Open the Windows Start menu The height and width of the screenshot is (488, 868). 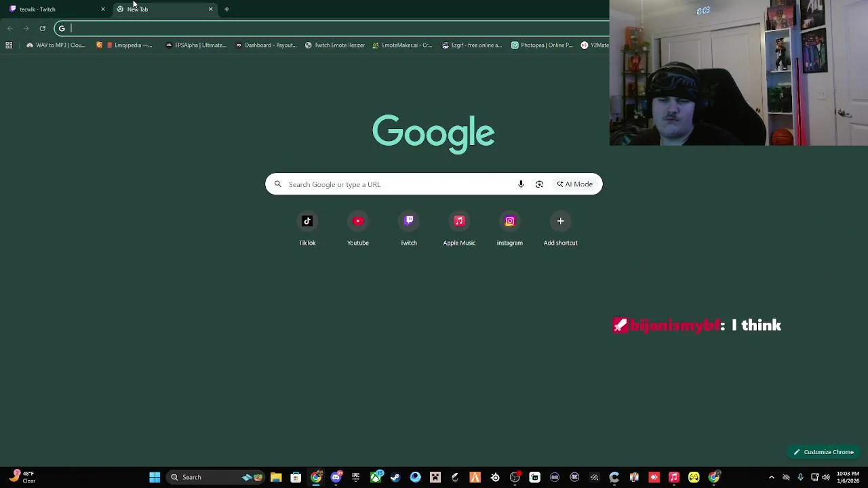pos(155,477)
